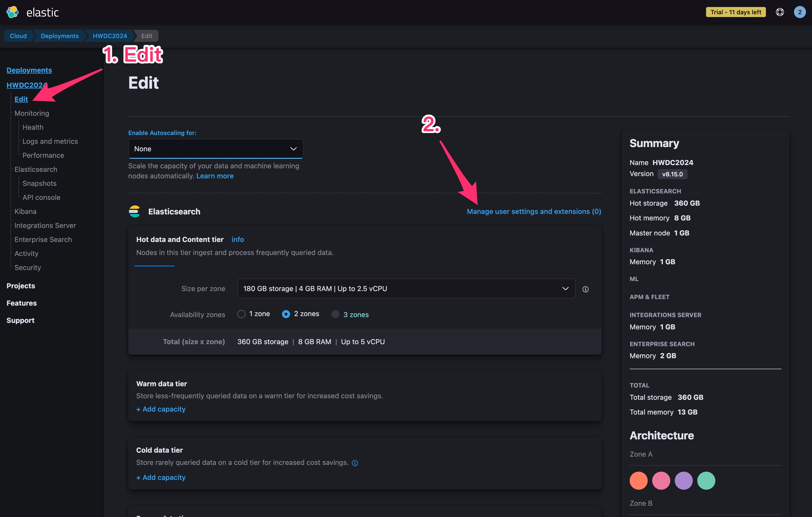The height and width of the screenshot is (517, 812).
Task: Open API console in the sidebar
Action: coord(41,197)
